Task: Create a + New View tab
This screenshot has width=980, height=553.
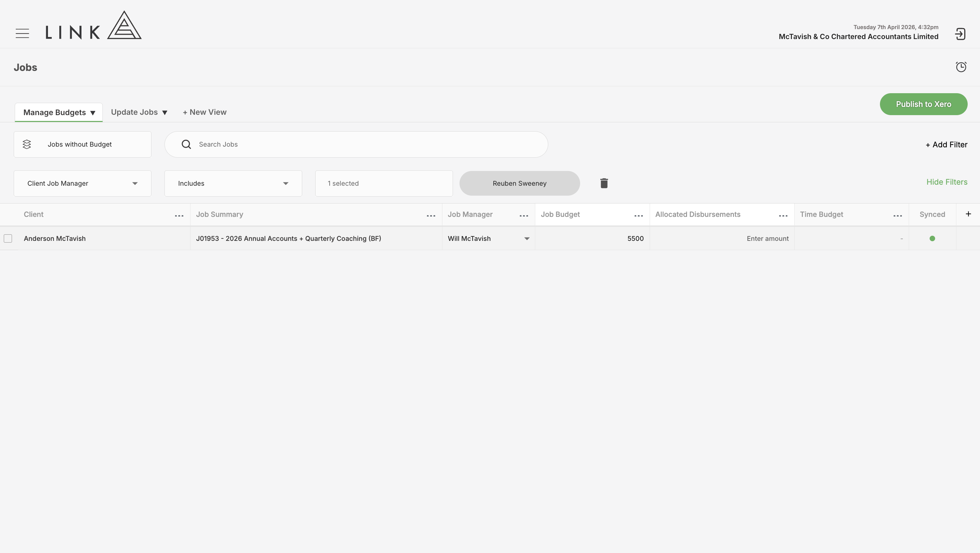Action: click(205, 112)
